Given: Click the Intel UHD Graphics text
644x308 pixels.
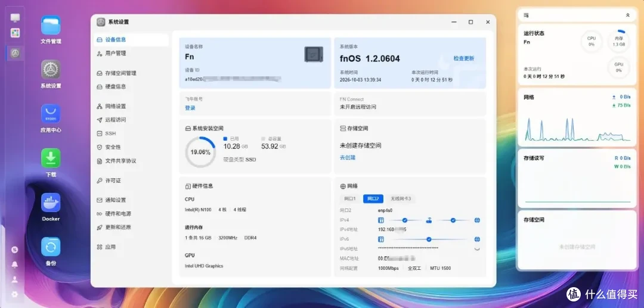Looking at the screenshot, I should 204,266.
